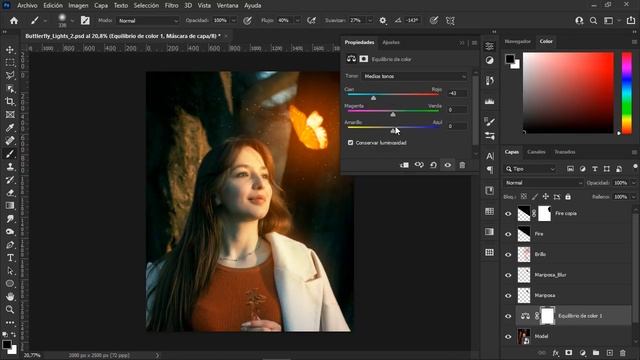Delete layer trash icon in Layers panel

tap(622, 353)
